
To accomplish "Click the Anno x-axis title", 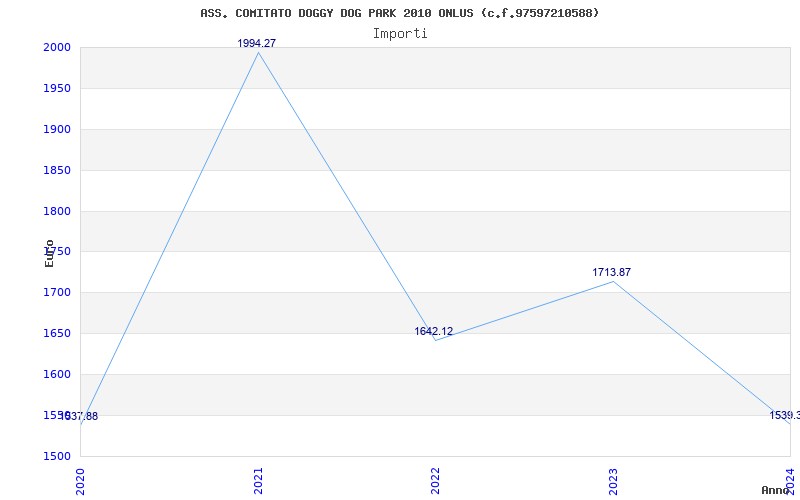I will pos(776,490).
